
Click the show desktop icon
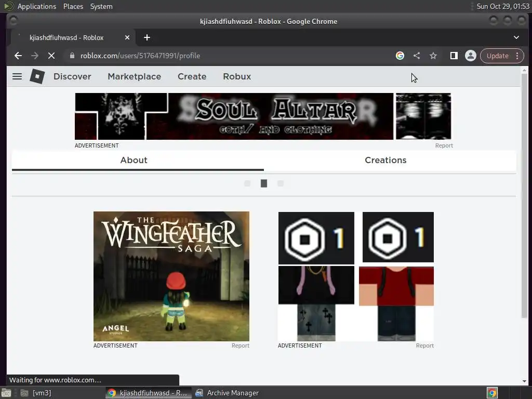6,393
